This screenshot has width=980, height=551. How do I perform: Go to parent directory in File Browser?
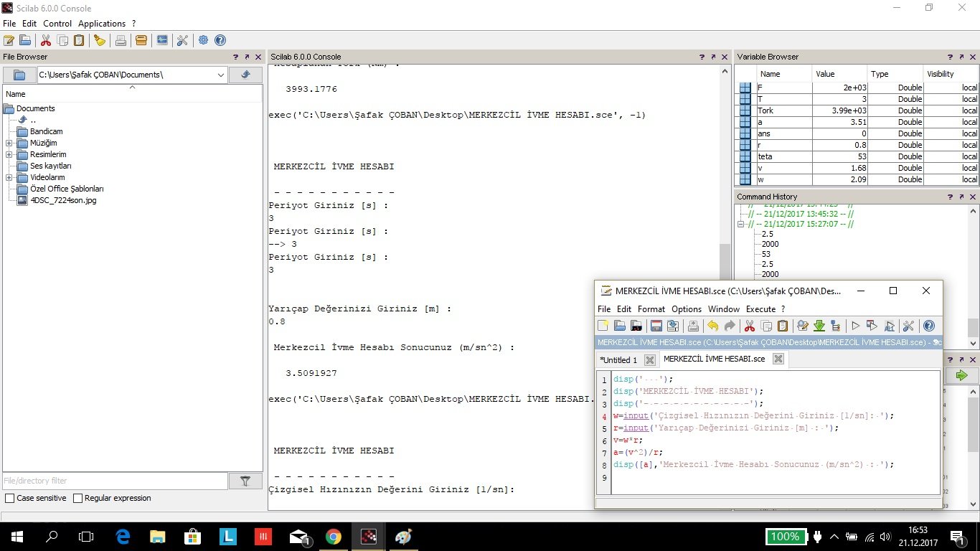click(246, 75)
